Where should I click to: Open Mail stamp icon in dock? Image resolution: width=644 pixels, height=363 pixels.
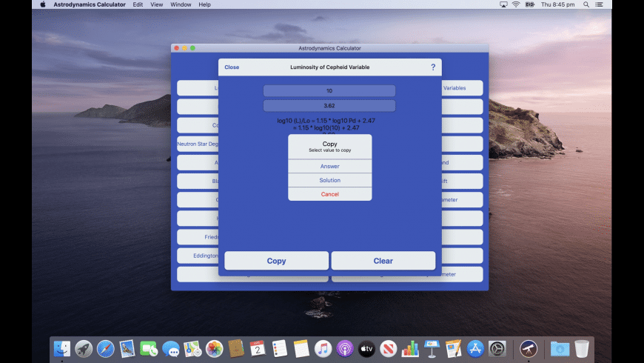tap(127, 349)
